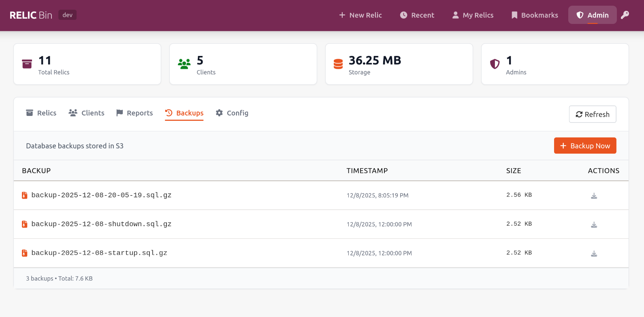This screenshot has width=644, height=317.
Task: Click the ACTIONS column header
Action: point(603,171)
